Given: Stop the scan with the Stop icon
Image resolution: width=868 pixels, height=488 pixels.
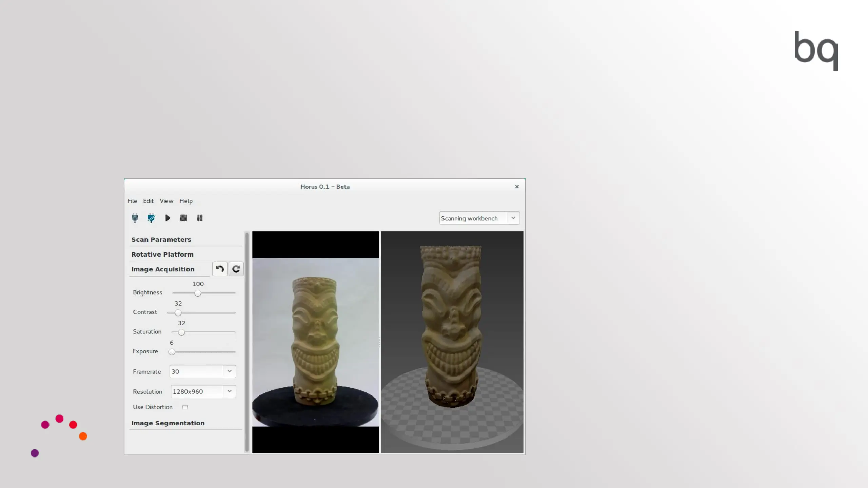Looking at the screenshot, I should 183,218.
